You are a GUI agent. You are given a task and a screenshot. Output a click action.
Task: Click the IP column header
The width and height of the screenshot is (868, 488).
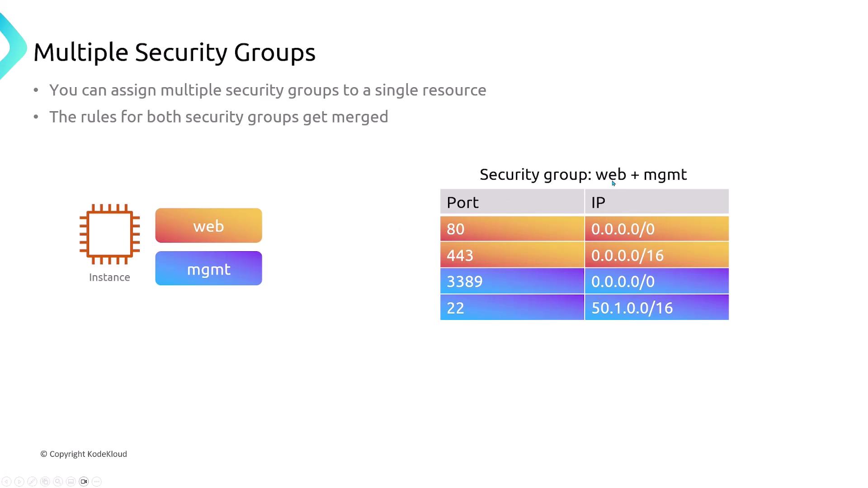[656, 202]
